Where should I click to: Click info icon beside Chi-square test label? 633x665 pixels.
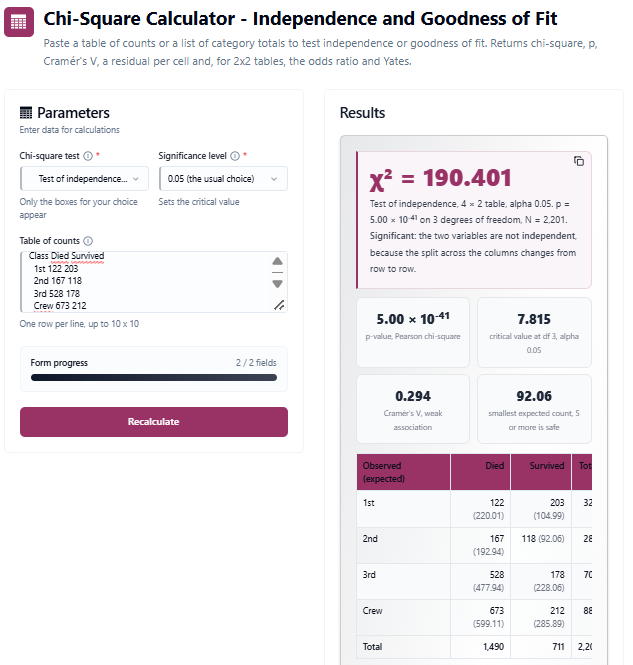88,156
